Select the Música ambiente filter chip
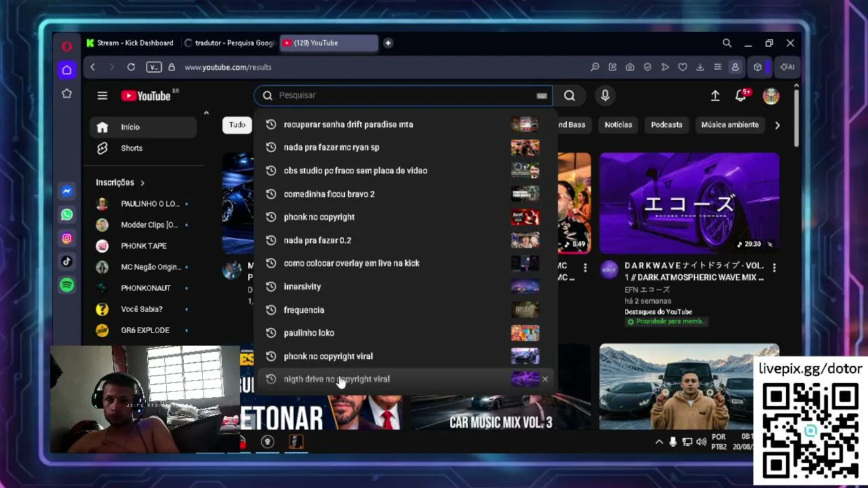Image resolution: width=868 pixels, height=488 pixels. click(x=730, y=125)
